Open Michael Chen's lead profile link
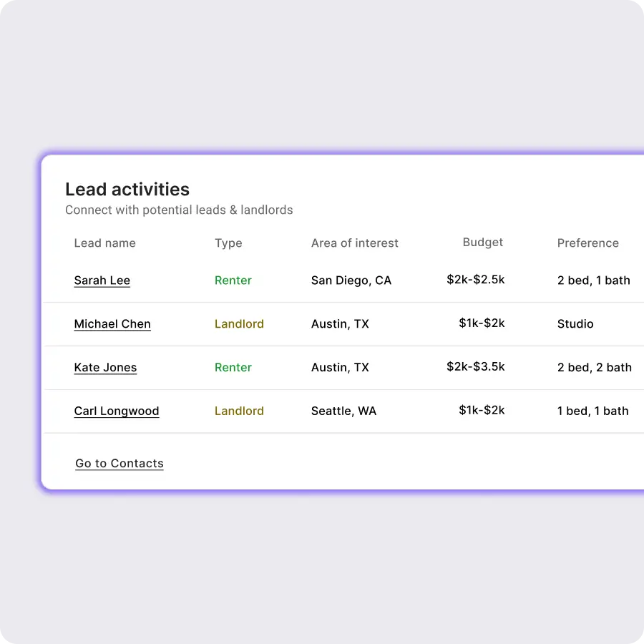 (112, 324)
